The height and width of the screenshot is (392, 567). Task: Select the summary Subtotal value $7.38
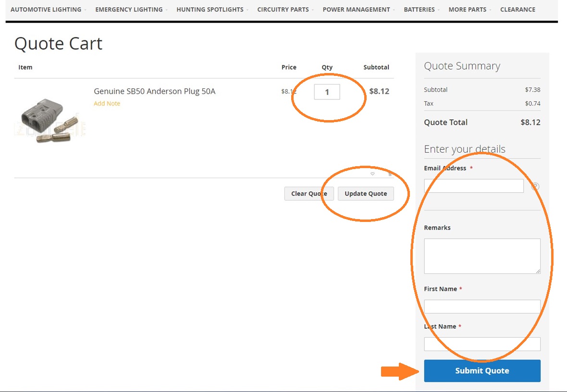tap(533, 90)
